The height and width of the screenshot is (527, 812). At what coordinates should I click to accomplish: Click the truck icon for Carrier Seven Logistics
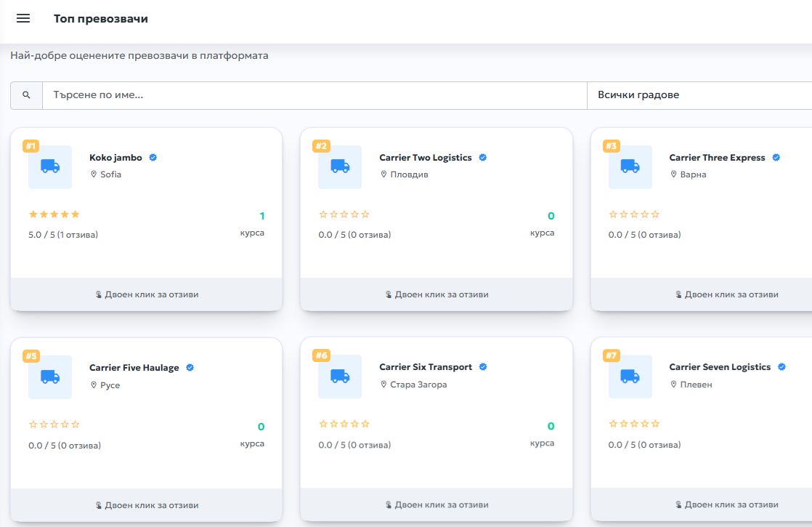click(x=630, y=377)
